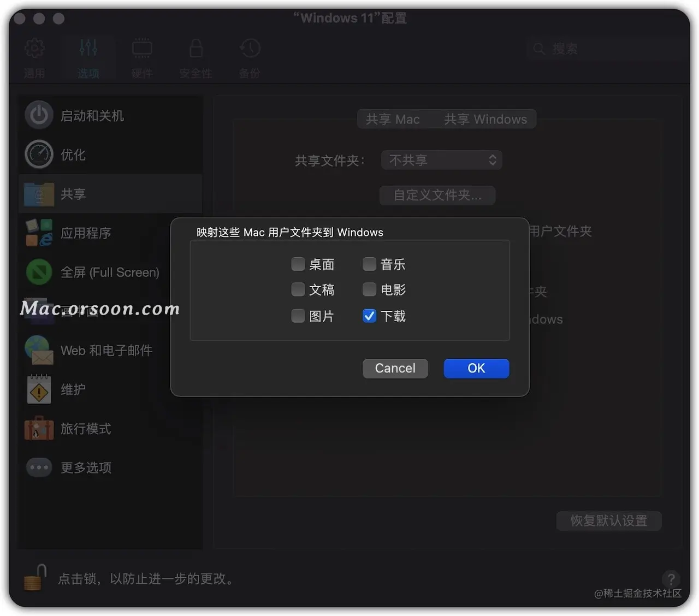This screenshot has width=699, height=616.
Task: Switch to the 共享 Mac tab
Action: pyautogui.click(x=393, y=119)
